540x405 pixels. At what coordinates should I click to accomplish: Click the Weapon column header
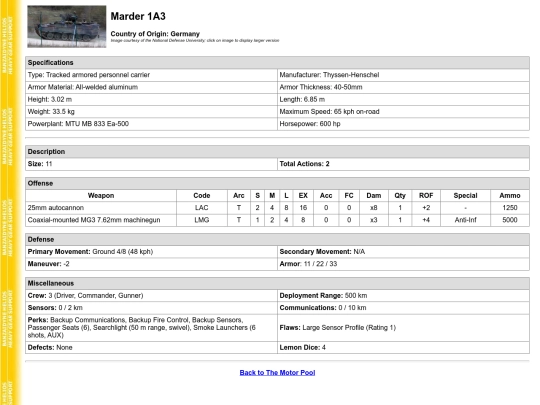[x=101, y=196]
